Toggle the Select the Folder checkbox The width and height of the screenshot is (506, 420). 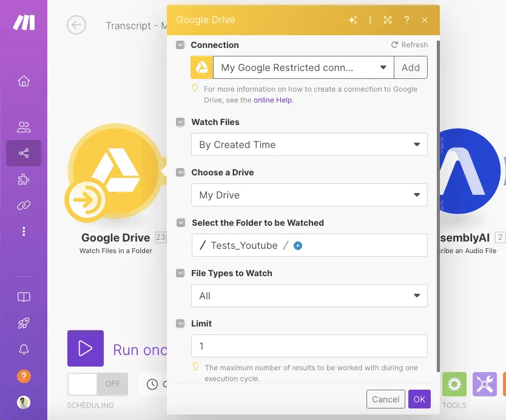[181, 223]
